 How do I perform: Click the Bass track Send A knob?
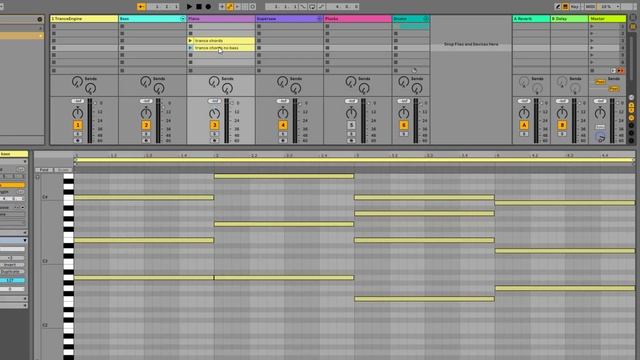point(145,82)
